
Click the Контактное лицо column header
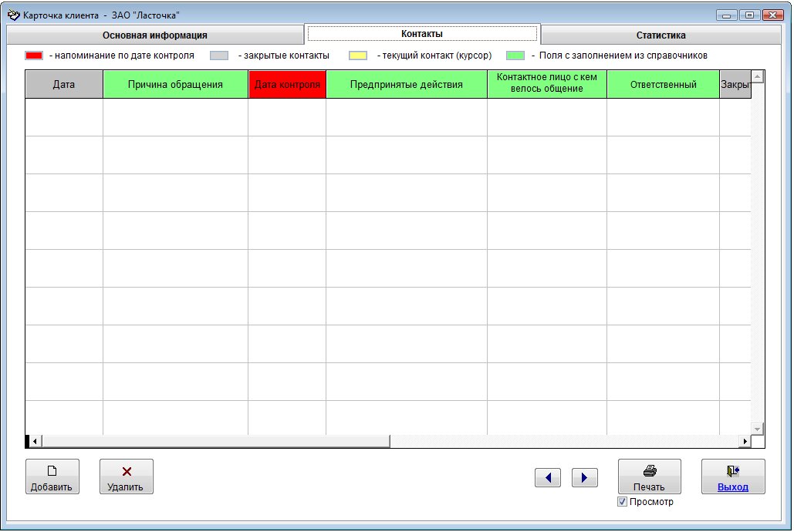[547, 84]
